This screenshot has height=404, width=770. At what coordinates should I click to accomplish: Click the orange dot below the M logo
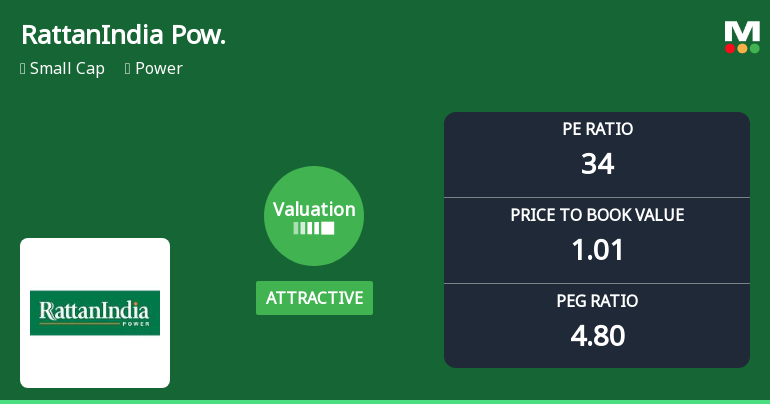742,48
